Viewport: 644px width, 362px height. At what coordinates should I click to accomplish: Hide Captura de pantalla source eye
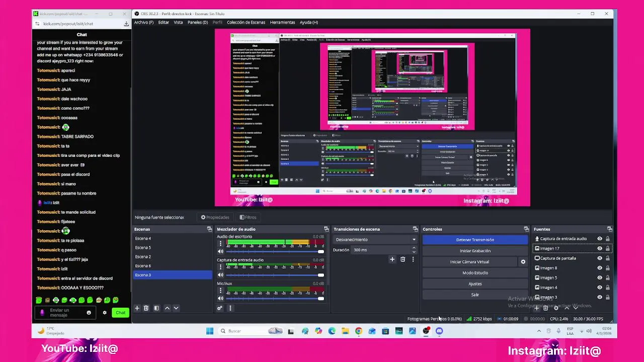(x=599, y=258)
